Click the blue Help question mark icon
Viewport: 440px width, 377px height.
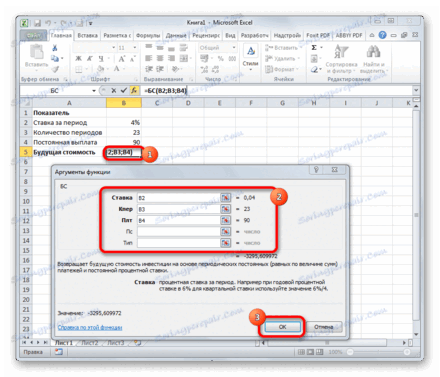[382, 35]
